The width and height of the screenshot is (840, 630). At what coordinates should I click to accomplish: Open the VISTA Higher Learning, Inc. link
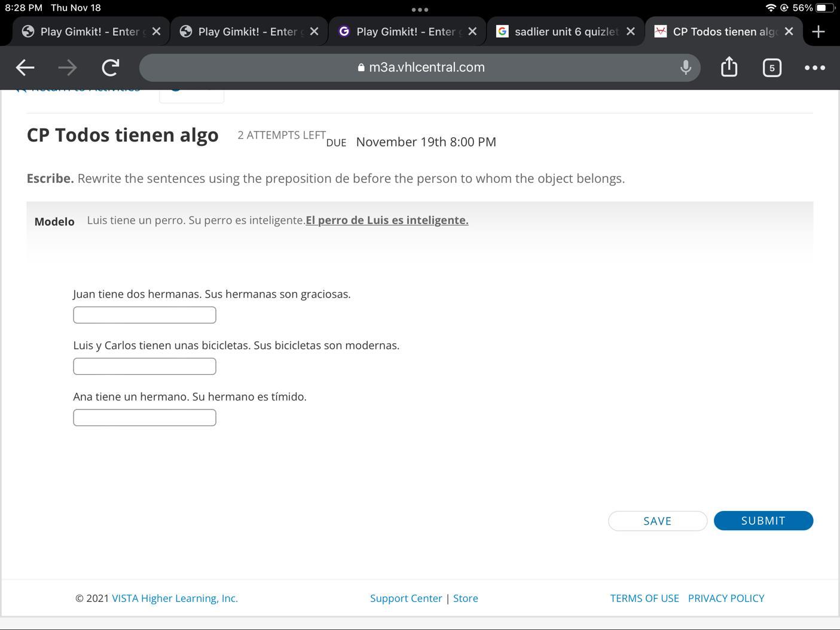click(175, 598)
